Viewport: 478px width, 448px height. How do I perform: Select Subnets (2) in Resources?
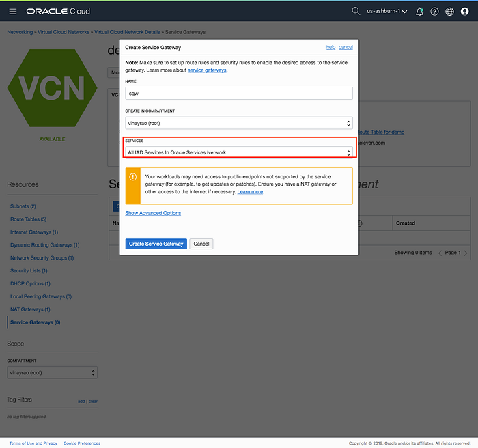pyautogui.click(x=23, y=206)
